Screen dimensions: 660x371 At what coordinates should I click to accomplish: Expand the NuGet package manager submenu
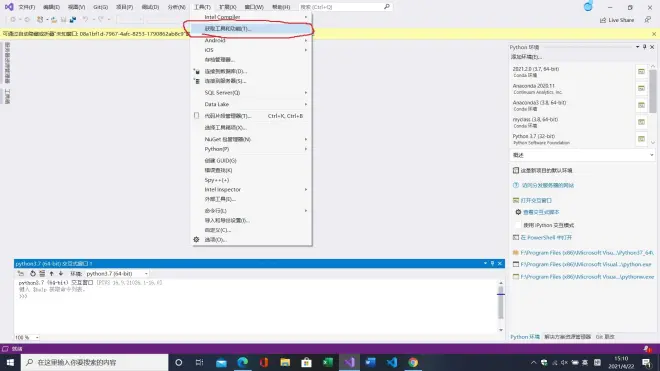pyautogui.click(x=252, y=139)
